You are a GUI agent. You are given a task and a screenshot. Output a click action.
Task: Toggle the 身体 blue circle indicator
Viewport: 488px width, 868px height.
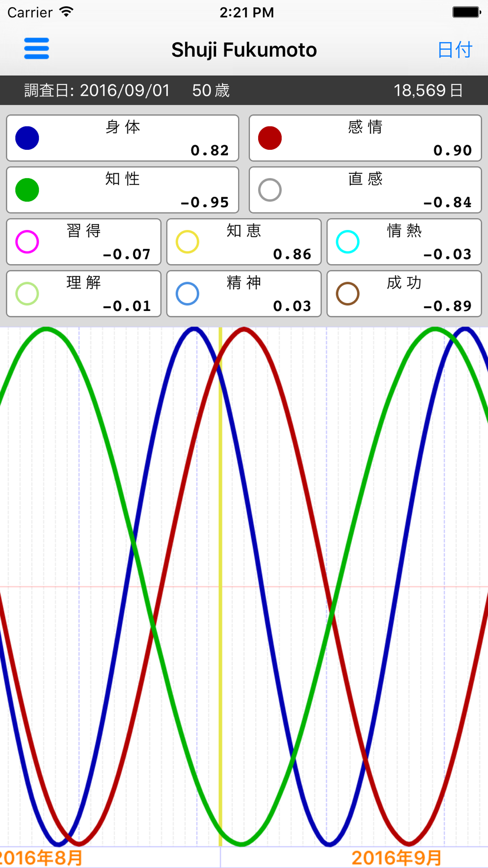click(x=27, y=138)
